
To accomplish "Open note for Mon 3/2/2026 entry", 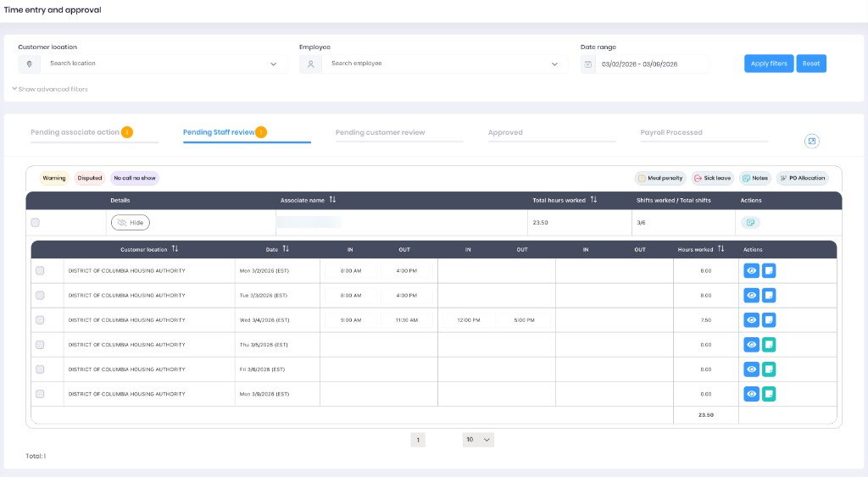I will click(768, 270).
